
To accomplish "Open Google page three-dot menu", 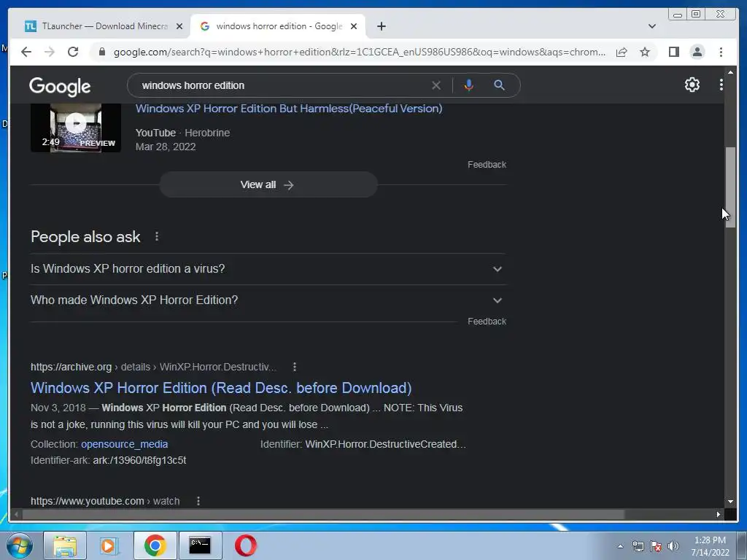I will (721, 85).
